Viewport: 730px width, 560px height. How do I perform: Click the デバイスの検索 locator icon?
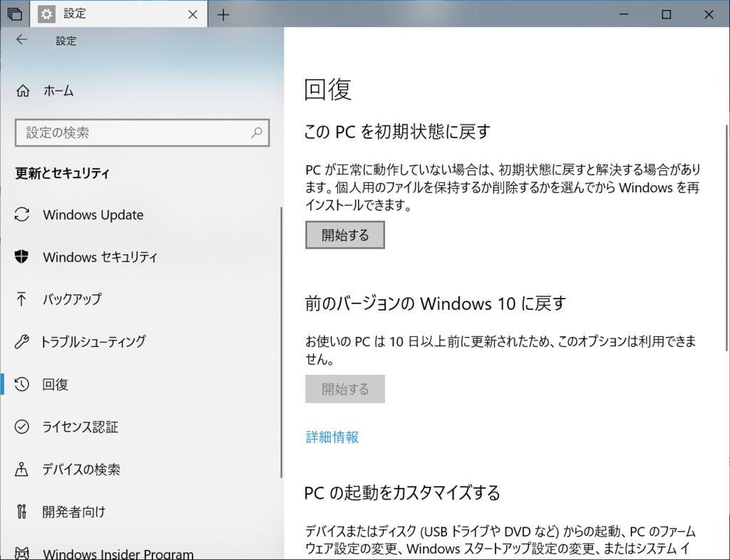coord(21,470)
